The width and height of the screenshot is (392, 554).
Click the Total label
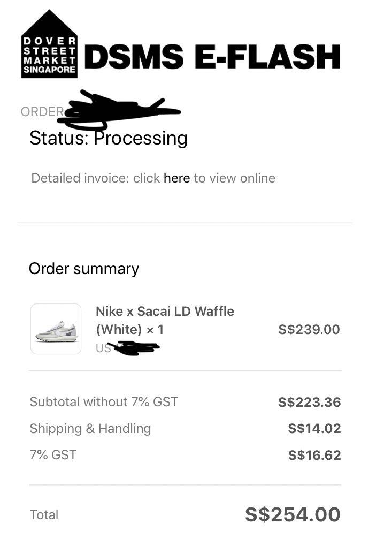click(44, 515)
